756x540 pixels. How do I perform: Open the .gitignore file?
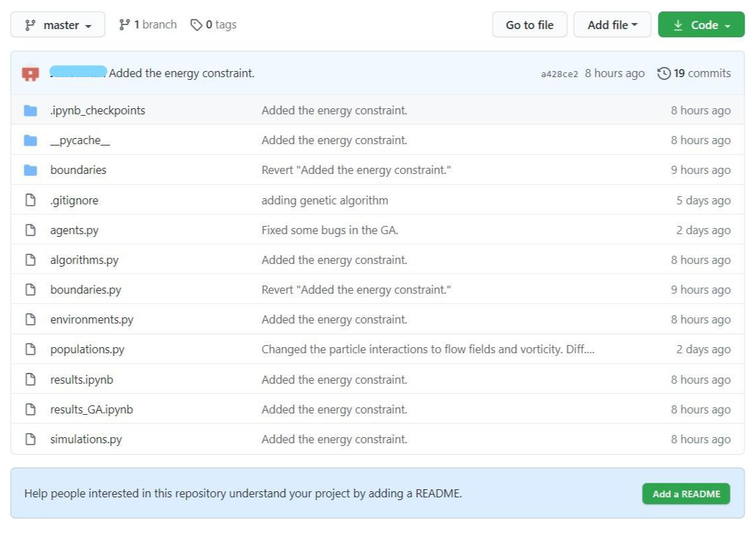74,200
